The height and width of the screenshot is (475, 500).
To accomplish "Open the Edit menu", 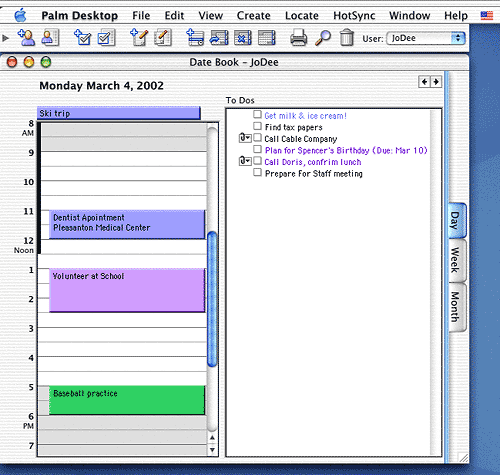I will point(174,16).
